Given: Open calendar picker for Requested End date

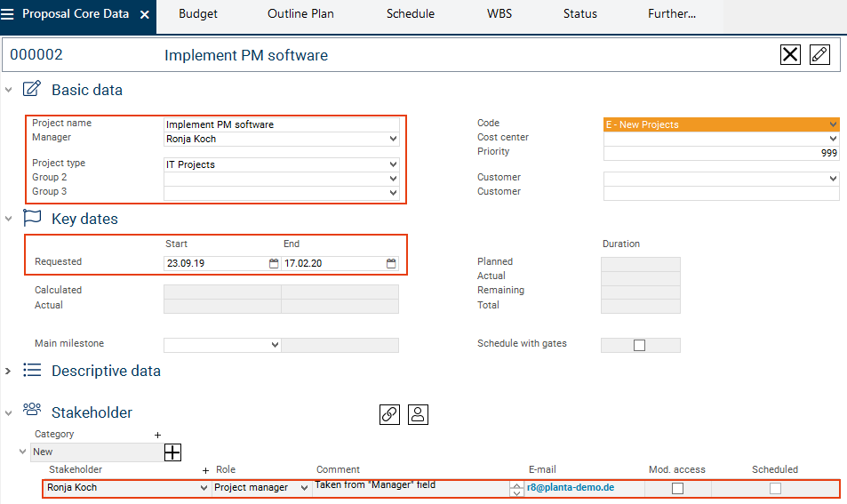Looking at the screenshot, I should pyautogui.click(x=391, y=263).
